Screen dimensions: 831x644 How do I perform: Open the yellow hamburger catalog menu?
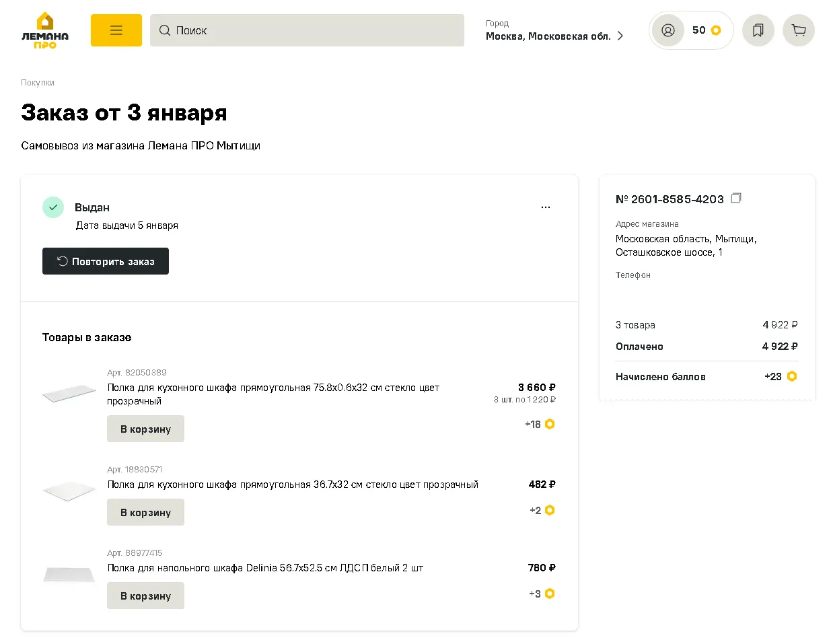(x=116, y=30)
